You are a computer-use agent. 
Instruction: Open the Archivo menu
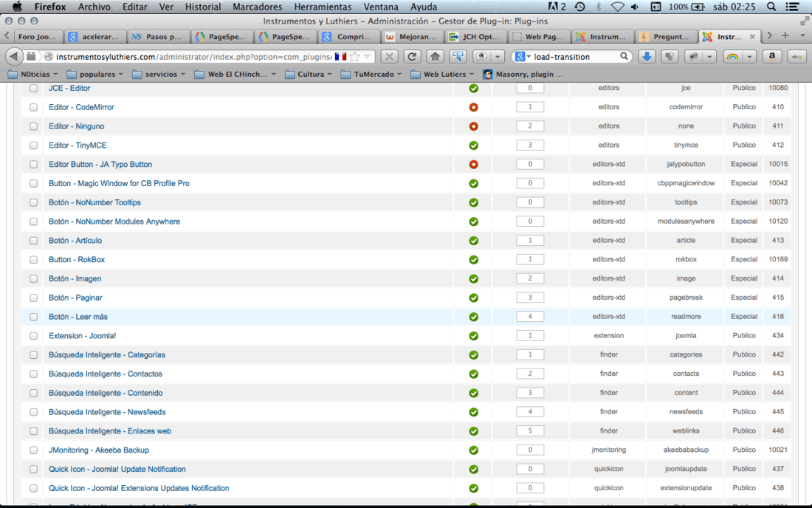tap(94, 7)
